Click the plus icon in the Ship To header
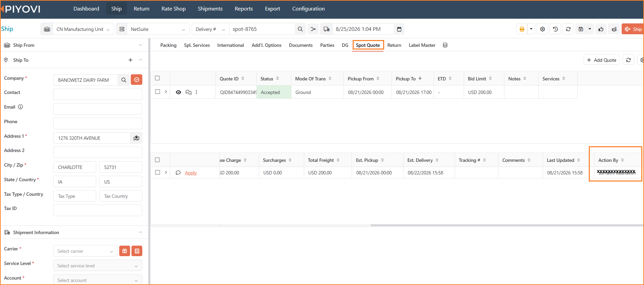The image size is (644, 285). pyautogui.click(x=130, y=60)
